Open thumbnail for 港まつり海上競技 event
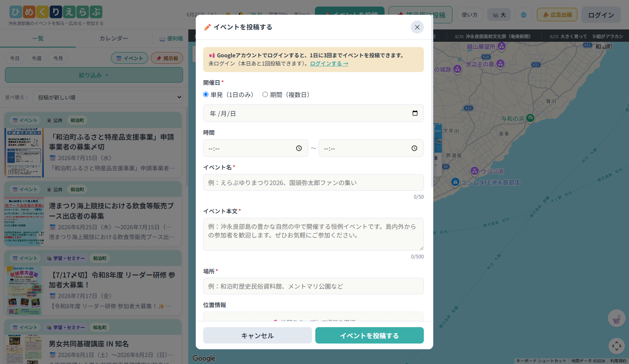The width and height of the screenshot is (629, 364). point(24,221)
